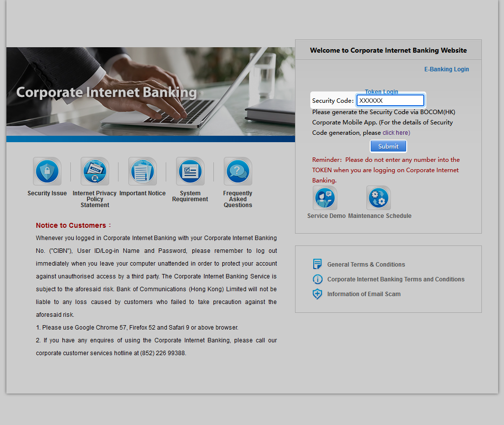This screenshot has height=425, width=504.
Task: Click the Maintenance Schedule text label
Action: click(x=380, y=216)
